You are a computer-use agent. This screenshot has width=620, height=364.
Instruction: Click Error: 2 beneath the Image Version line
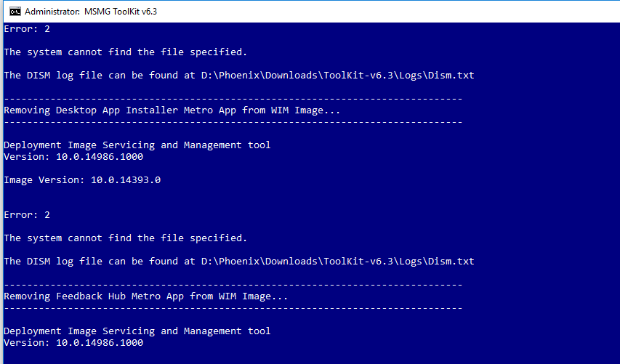27,214
